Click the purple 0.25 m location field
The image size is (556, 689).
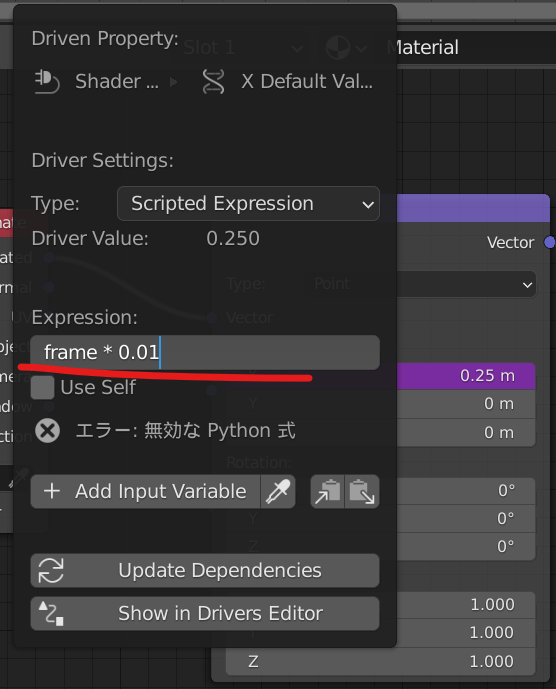pos(466,376)
